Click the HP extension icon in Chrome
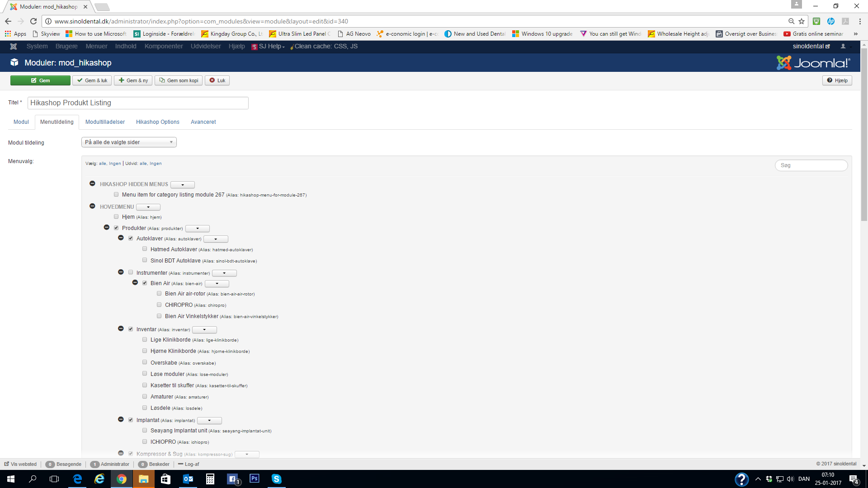This screenshot has height=488, width=868. [x=831, y=21]
